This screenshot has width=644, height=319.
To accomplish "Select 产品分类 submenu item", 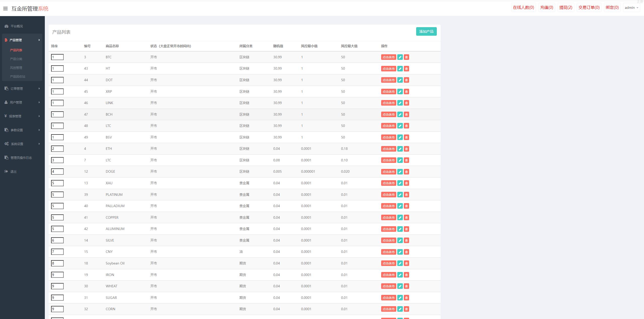I will click(x=16, y=59).
